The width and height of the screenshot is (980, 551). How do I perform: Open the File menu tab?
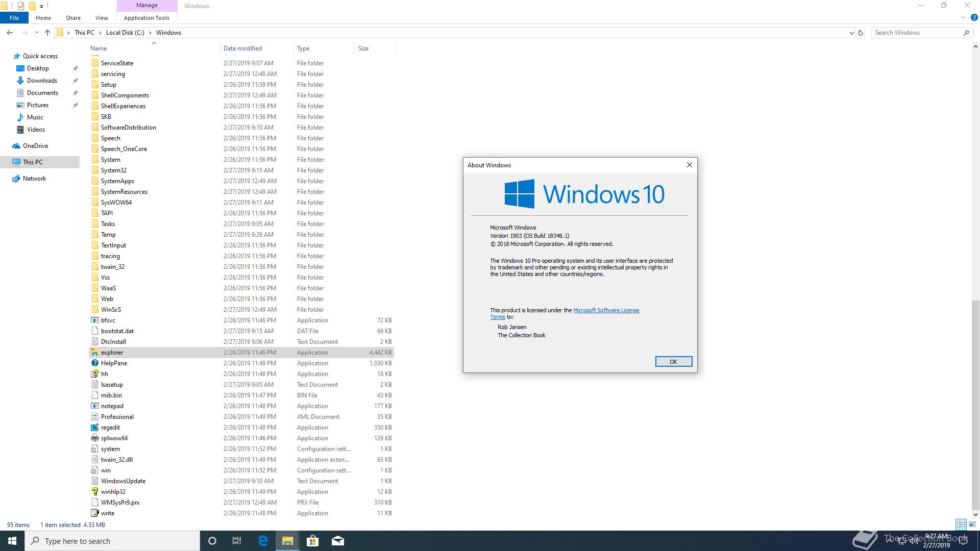[x=14, y=18]
